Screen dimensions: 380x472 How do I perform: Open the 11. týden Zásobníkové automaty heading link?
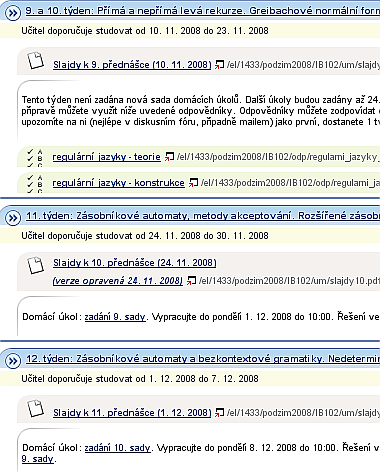203,216
